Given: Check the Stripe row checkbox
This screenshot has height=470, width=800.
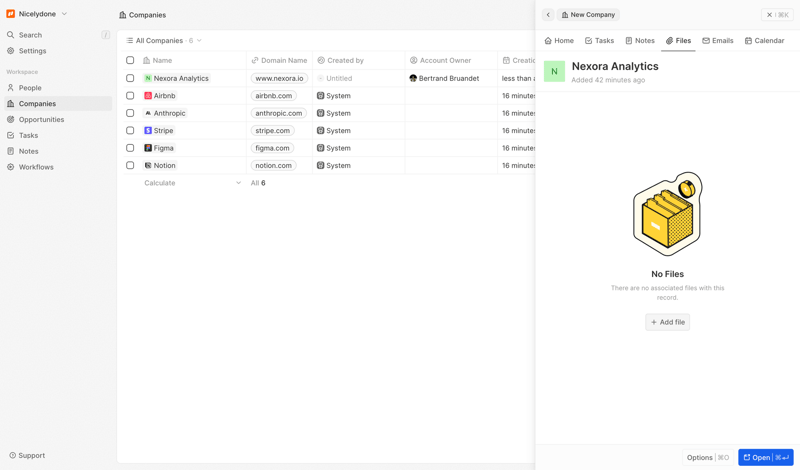Looking at the screenshot, I should point(130,130).
